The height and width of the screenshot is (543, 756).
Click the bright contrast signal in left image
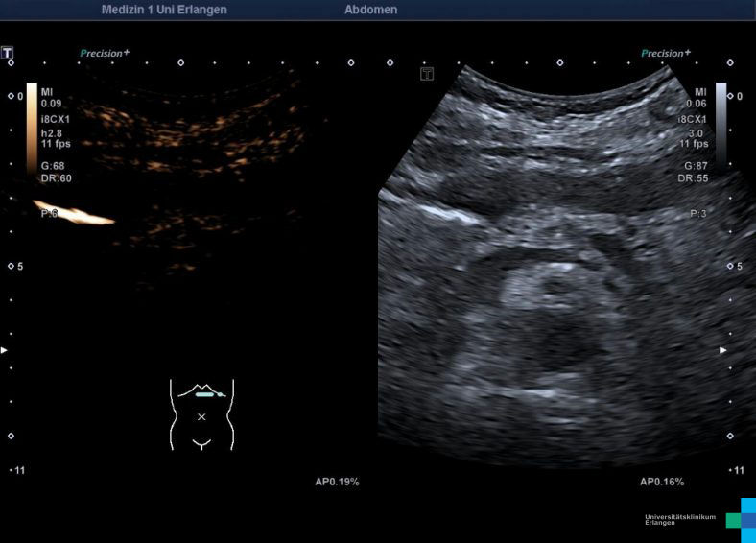click(x=75, y=213)
